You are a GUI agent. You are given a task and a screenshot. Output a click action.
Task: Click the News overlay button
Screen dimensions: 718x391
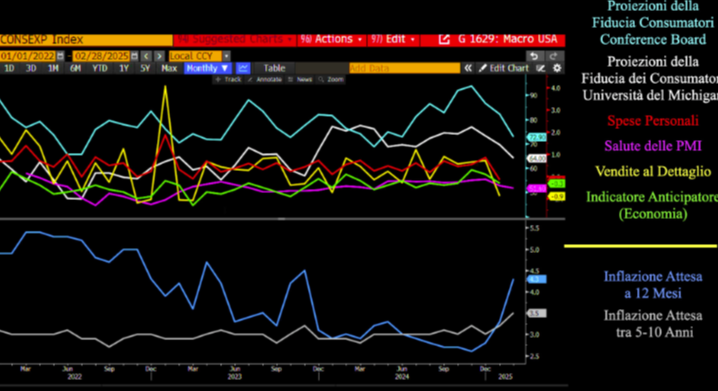(300, 79)
